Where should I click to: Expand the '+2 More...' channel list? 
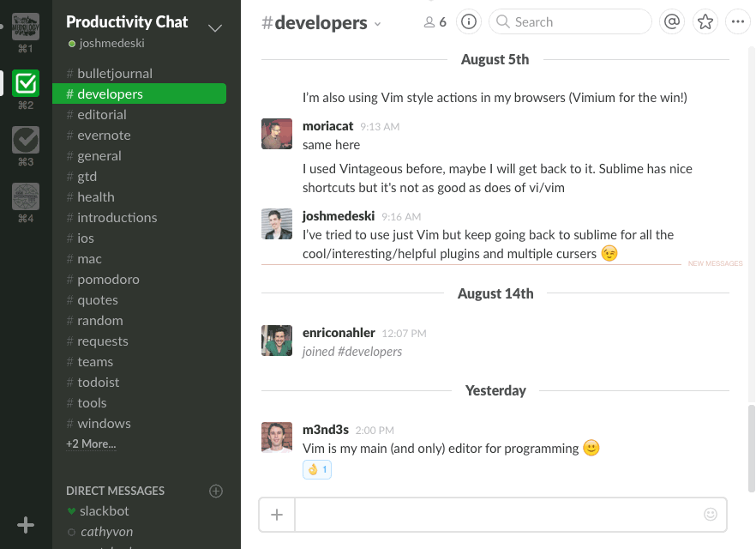click(91, 444)
